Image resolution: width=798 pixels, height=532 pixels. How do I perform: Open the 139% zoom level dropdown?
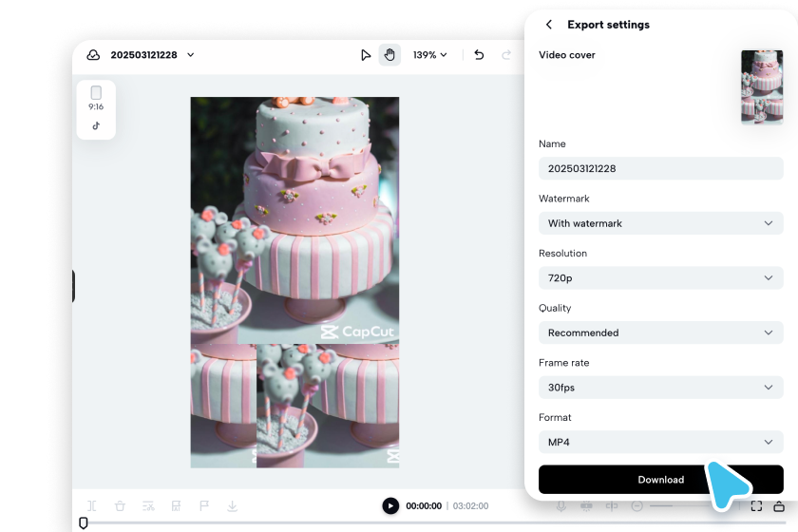click(x=430, y=55)
